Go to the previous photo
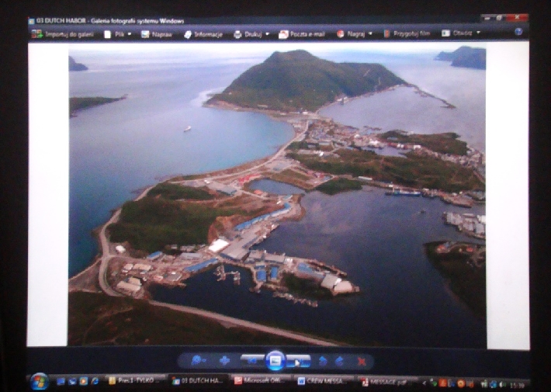 [x=252, y=361]
